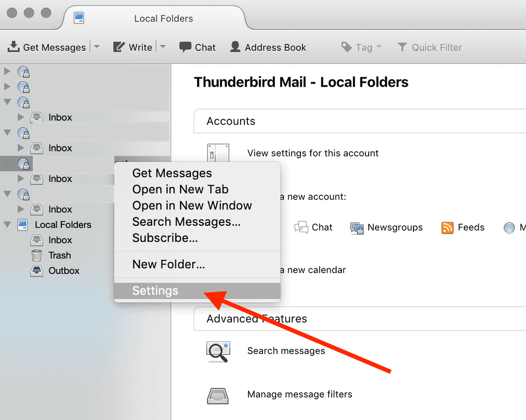The height and width of the screenshot is (420, 526).
Task: Open the Get Messages dropdown arrow
Action: click(96, 47)
